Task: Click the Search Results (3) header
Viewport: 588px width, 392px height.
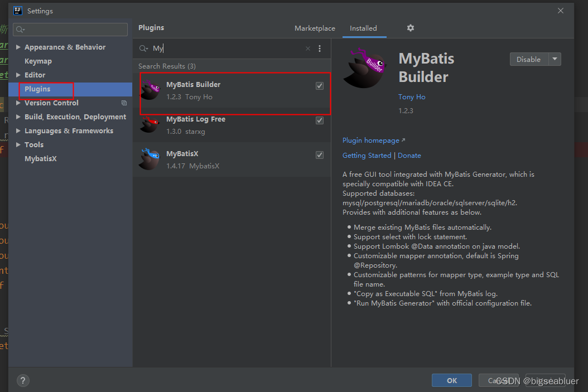Action: 167,66
